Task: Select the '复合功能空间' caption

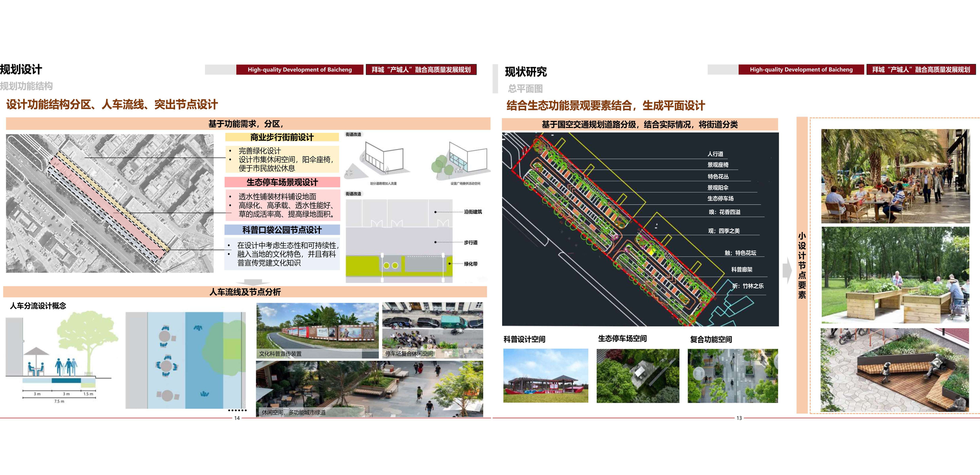Action: 711,339
